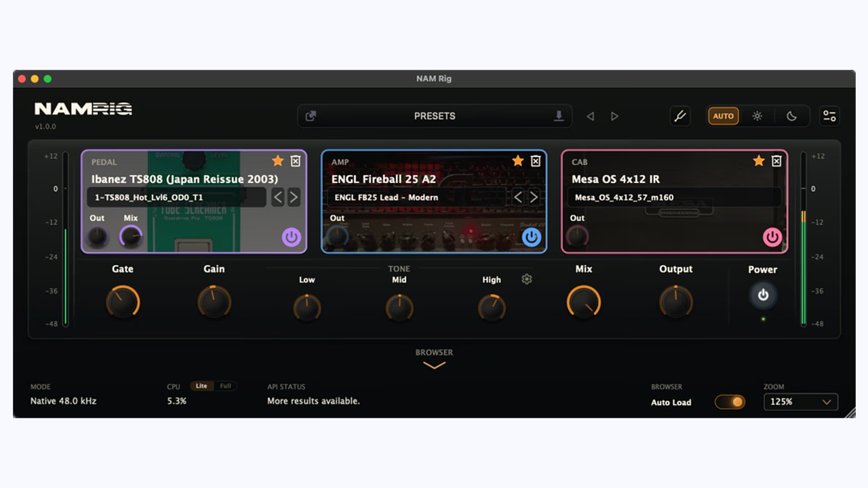Open amp model ENGL FB25 Lead field

pos(417,197)
